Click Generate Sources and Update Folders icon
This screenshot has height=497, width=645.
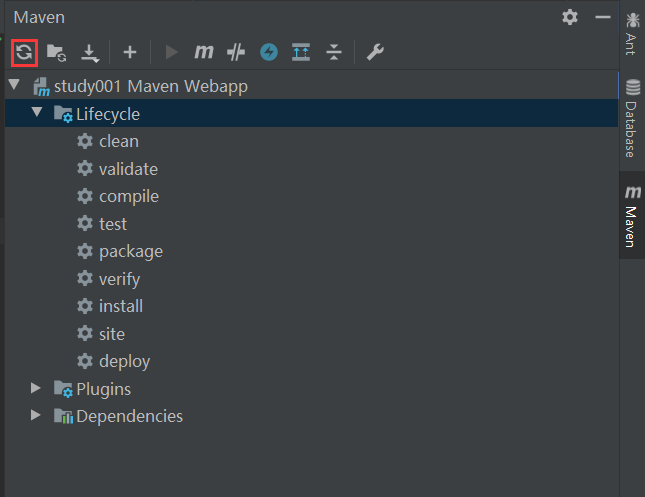pyautogui.click(x=56, y=52)
